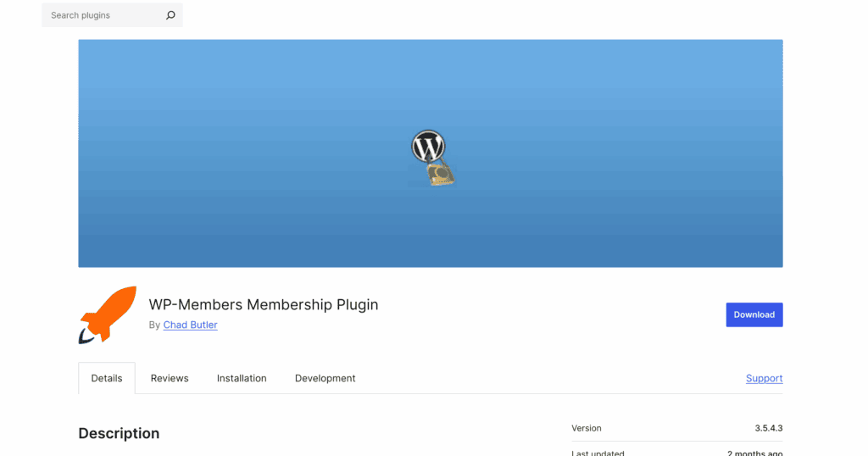Click the Version label
The width and height of the screenshot is (868, 456).
coord(587,428)
